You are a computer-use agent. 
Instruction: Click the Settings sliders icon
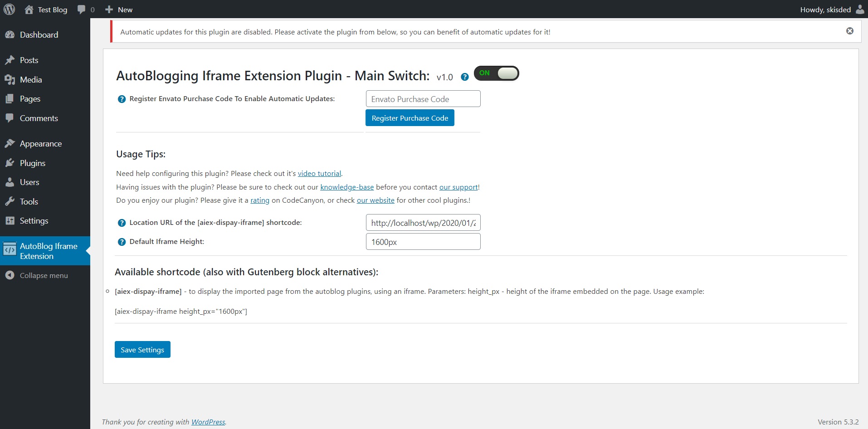point(10,221)
